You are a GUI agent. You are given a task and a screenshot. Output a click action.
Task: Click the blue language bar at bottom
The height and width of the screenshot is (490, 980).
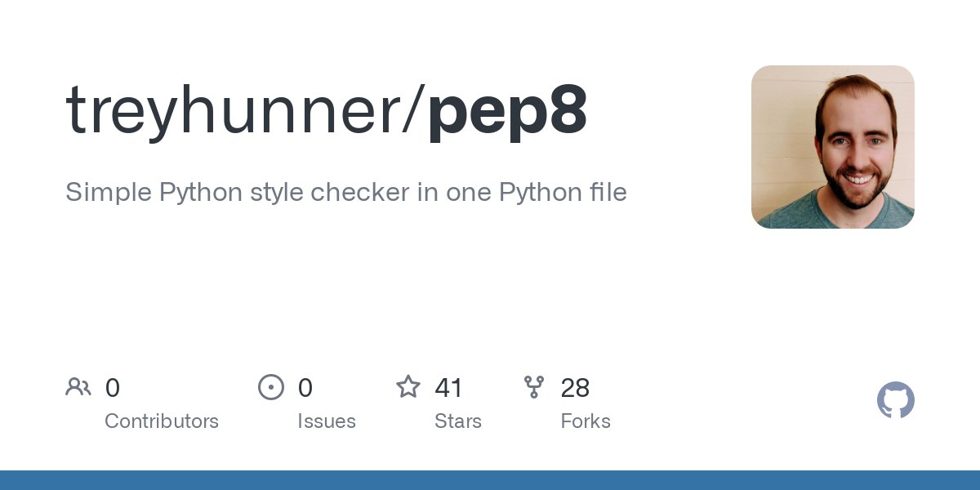[x=490, y=480]
